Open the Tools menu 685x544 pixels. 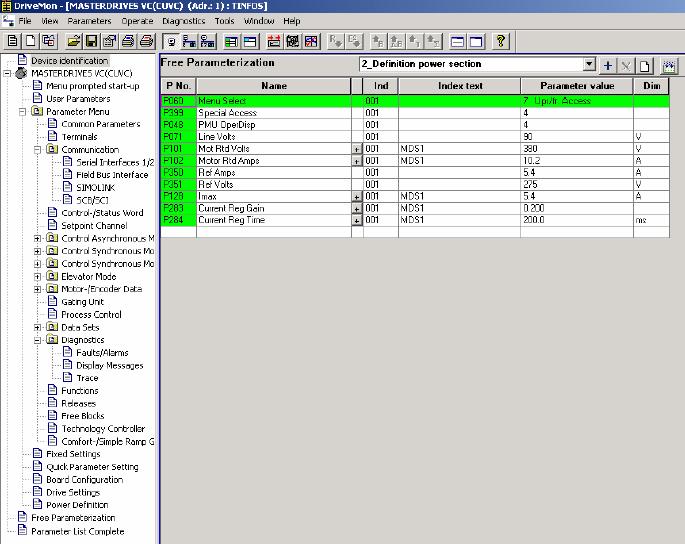coord(224,21)
